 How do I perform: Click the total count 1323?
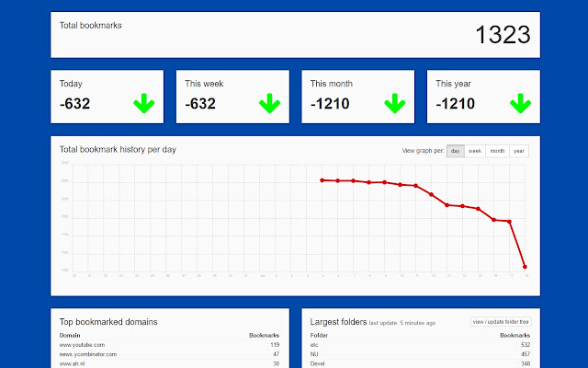pyautogui.click(x=503, y=35)
